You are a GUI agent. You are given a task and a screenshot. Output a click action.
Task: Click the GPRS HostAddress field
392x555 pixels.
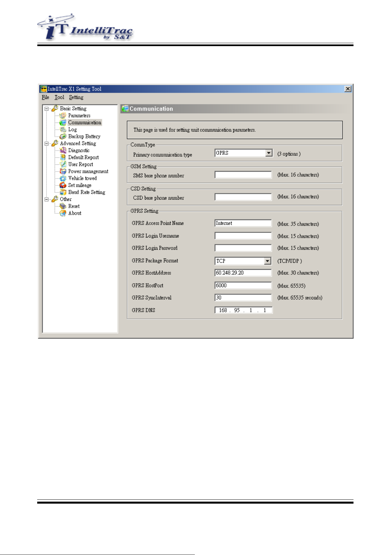click(243, 273)
